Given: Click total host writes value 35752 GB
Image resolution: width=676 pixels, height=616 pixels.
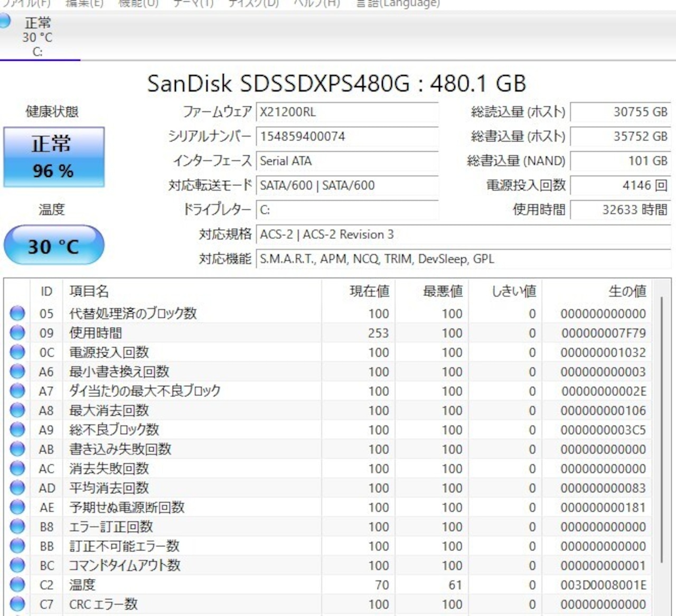Looking at the screenshot, I should (x=621, y=136).
